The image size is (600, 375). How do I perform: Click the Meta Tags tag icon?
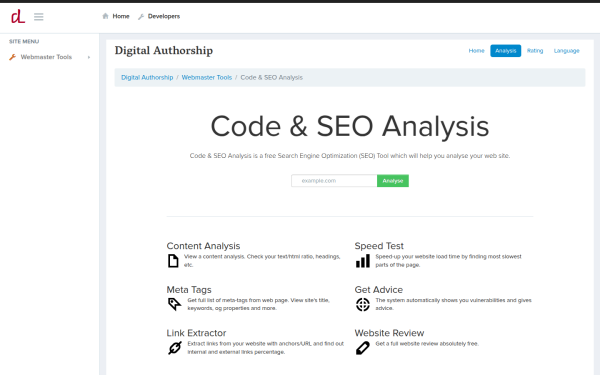click(x=174, y=304)
